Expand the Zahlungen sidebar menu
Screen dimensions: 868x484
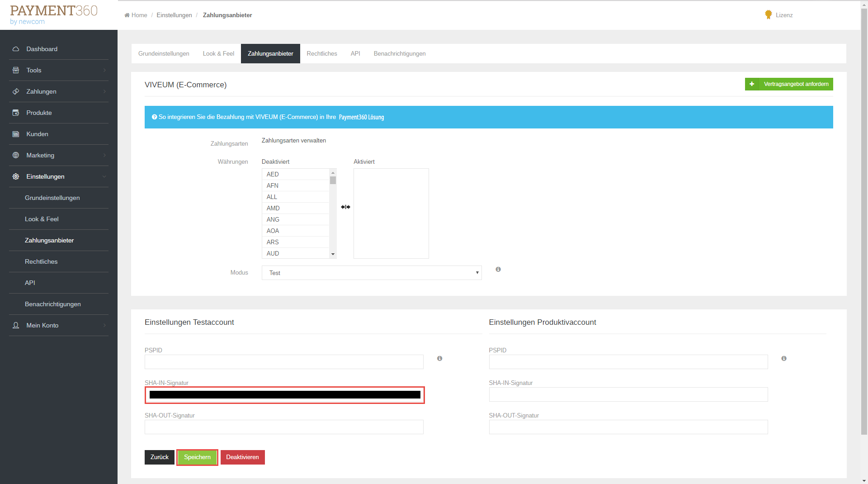click(59, 91)
